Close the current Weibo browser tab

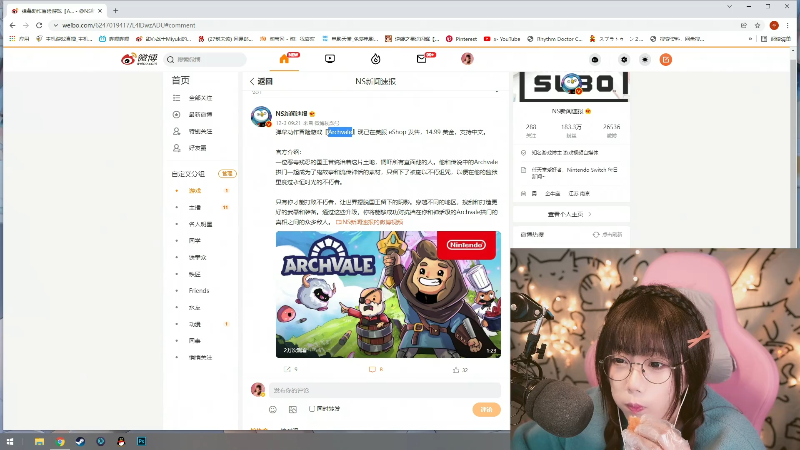[100, 10]
